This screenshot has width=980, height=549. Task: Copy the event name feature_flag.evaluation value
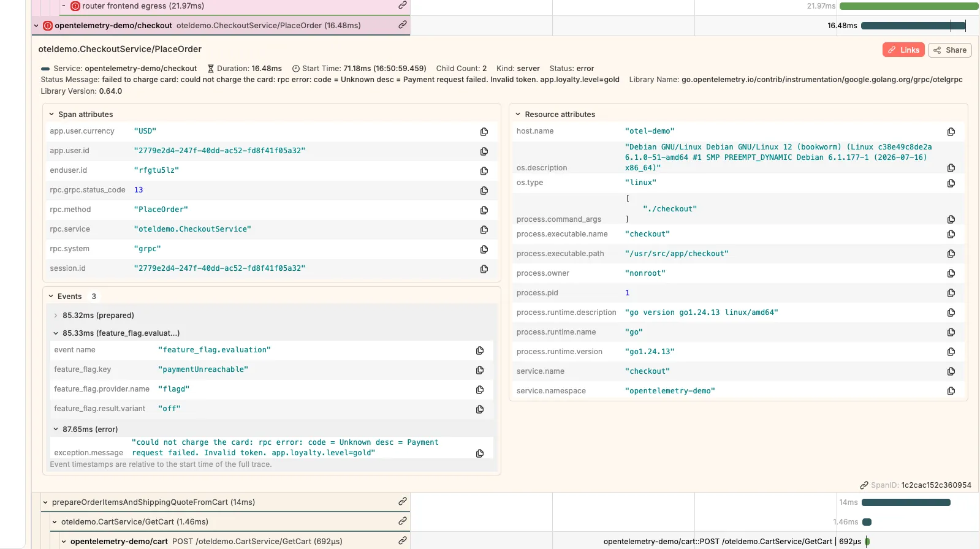480,350
